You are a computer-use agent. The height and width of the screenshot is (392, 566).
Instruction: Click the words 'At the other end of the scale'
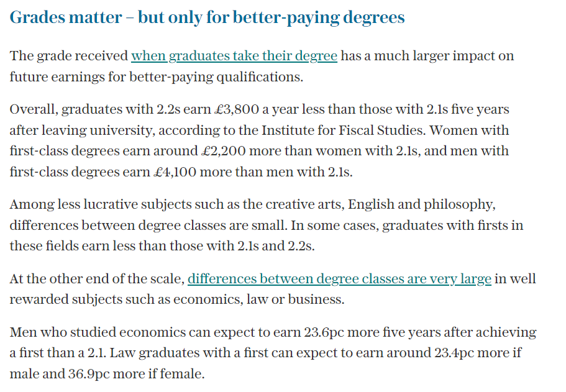pyautogui.click(x=97, y=279)
